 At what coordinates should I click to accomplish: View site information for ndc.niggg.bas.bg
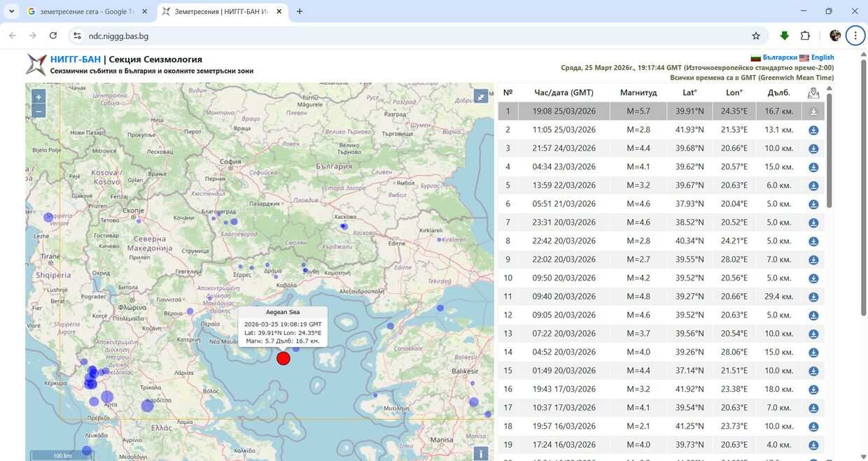coord(77,36)
